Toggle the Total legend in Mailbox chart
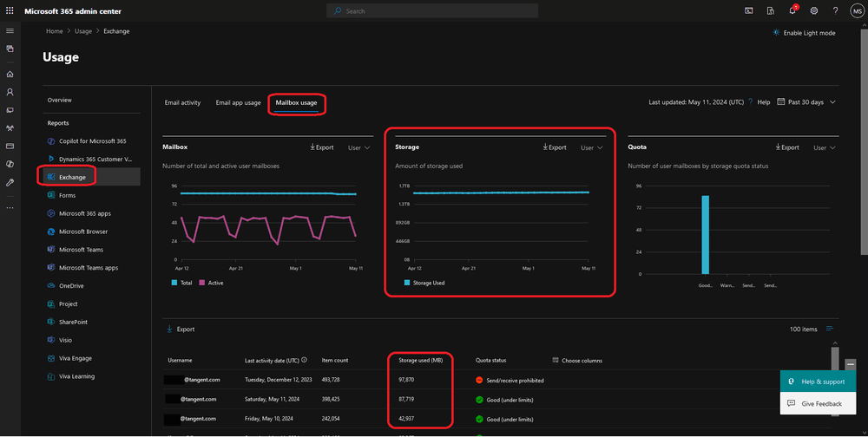The image size is (868, 437). (x=181, y=283)
